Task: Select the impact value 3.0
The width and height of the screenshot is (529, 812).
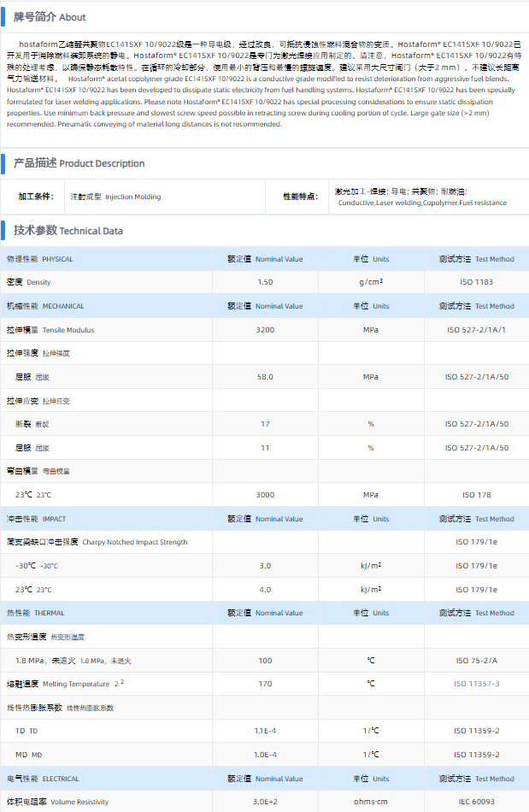Action: coord(265,566)
